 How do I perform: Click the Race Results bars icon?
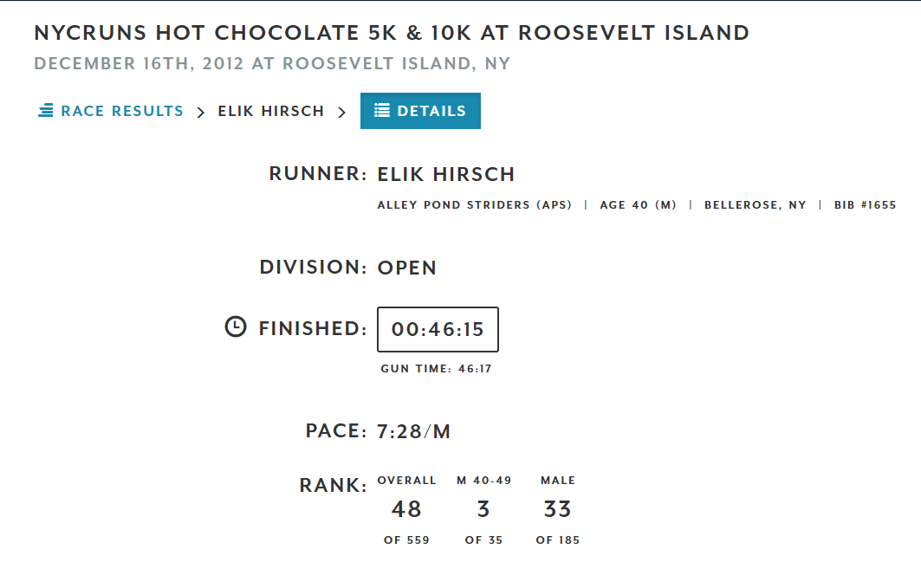(46, 111)
